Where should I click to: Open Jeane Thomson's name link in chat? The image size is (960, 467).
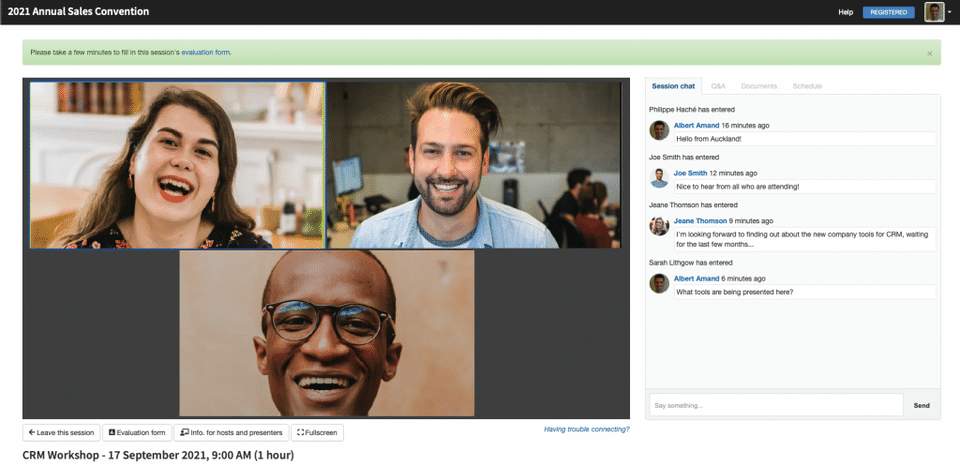coord(700,221)
